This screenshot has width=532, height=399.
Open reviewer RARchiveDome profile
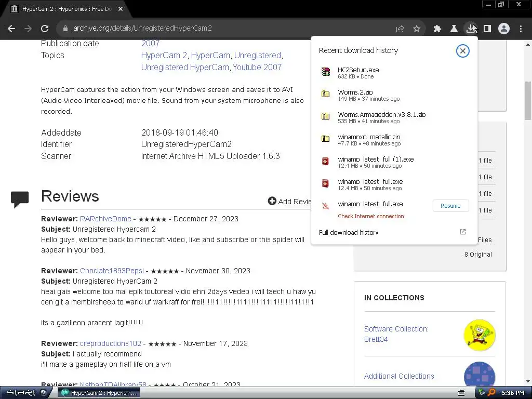point(105,219)
